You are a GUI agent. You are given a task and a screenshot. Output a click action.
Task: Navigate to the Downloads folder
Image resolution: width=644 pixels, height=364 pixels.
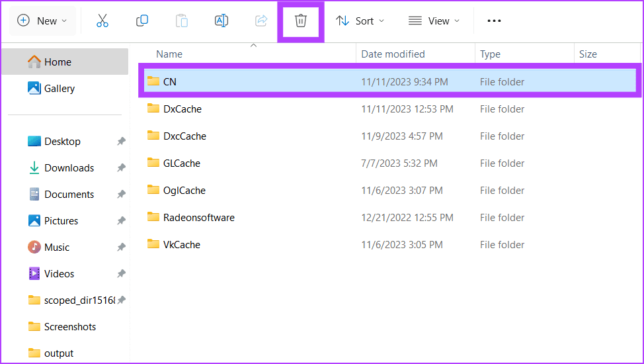[69, 168]
